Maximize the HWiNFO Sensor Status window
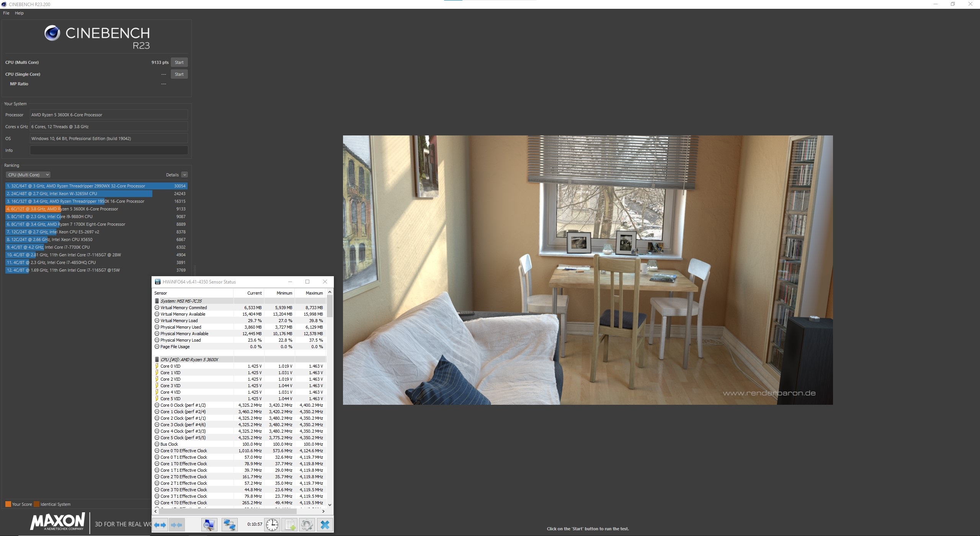 (x=307, y=282)
